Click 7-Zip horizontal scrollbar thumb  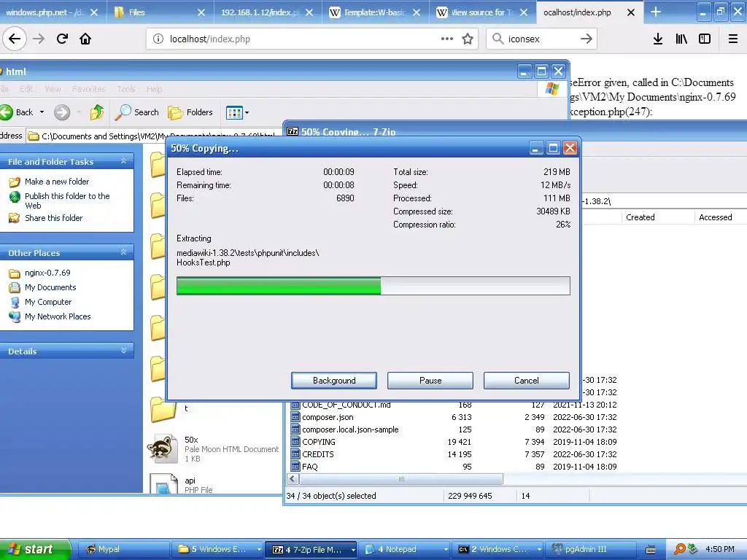(400, 479)
